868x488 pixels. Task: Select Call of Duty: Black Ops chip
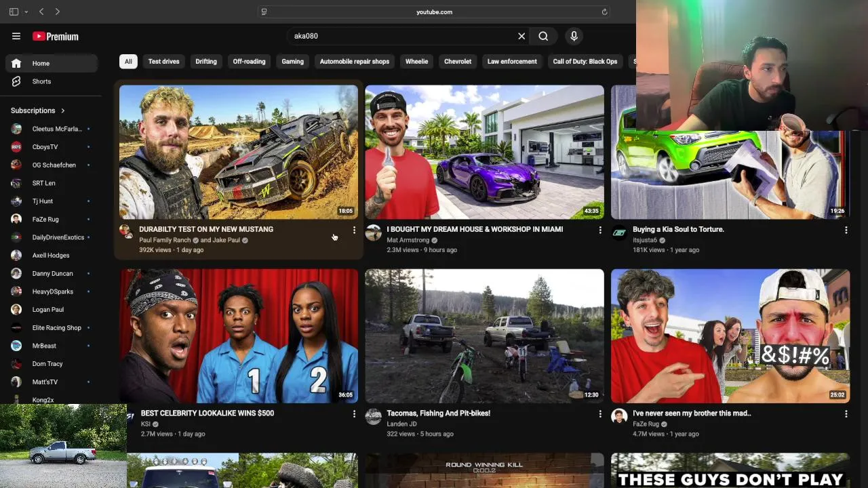point(585,62)
